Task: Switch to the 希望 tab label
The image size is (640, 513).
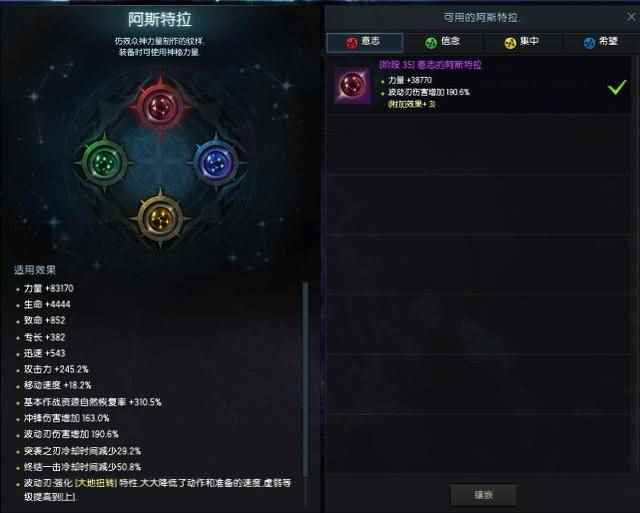Action: [x=608, y=42]
